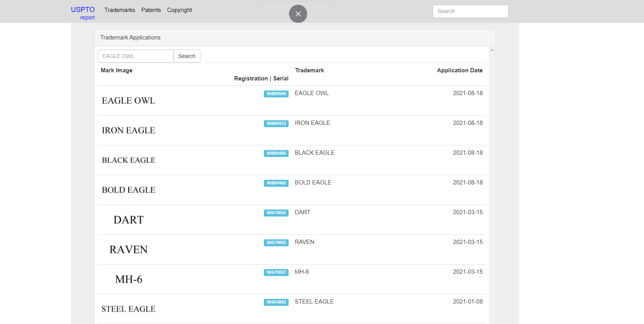Click the IRON EAGLE mark image
The height and width of the screenshot is (324, 644).
[129, 130]
